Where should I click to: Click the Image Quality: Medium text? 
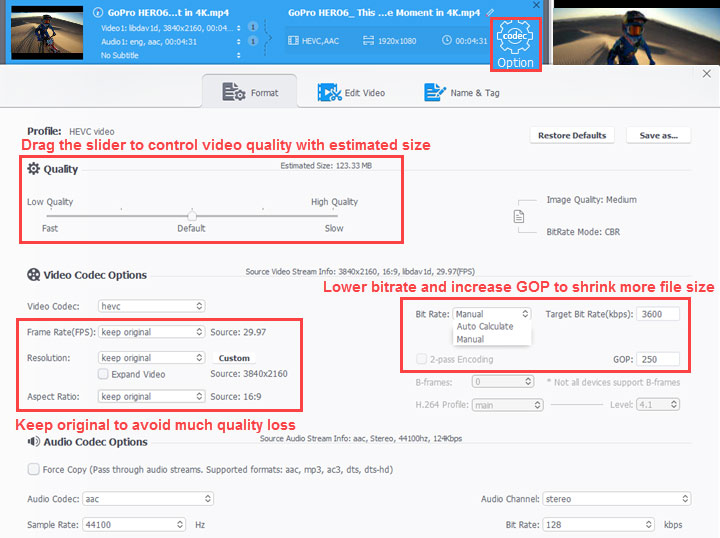coord(591,200)
